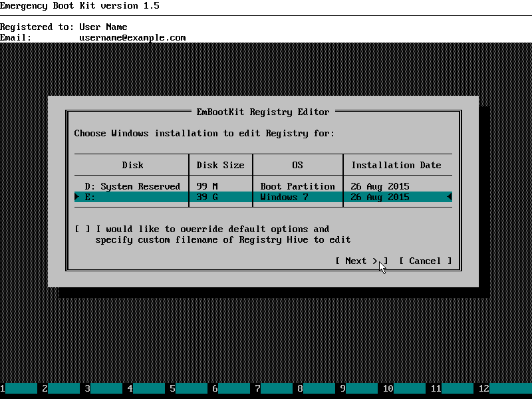The image size is (532, 399).
Task: Click the OS column header
Action: [297, 165]
